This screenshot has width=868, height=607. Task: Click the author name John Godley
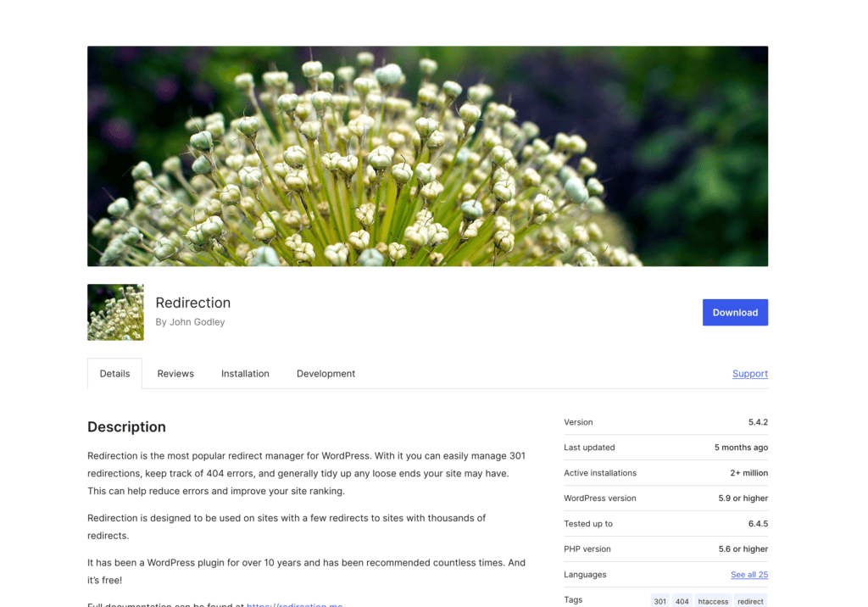pos(197,322)
